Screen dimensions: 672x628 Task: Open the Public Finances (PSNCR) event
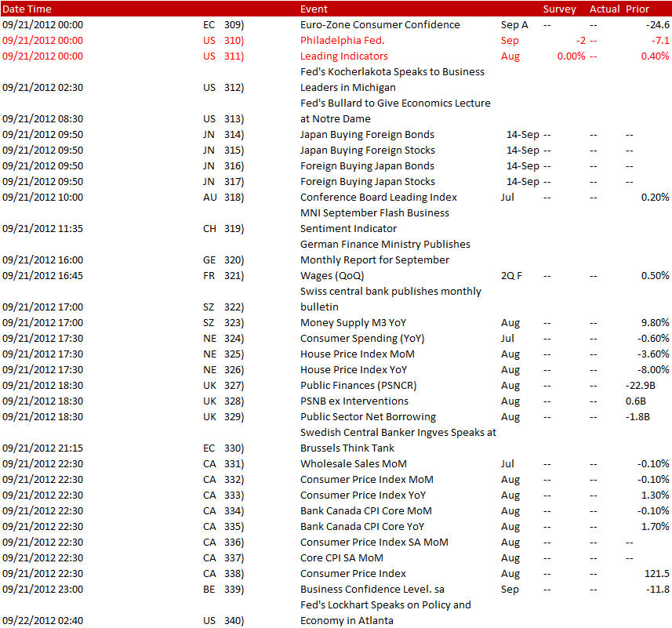tap(359, 385)
